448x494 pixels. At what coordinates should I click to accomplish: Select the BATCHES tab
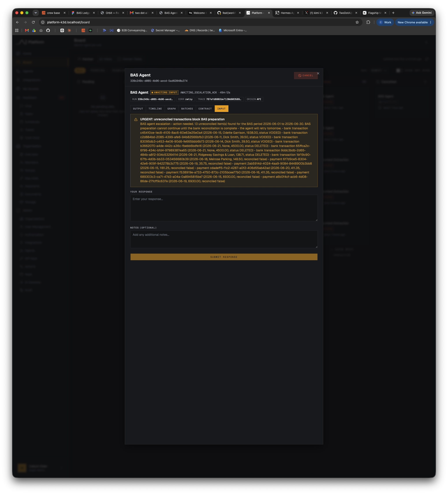tap(187, 109)
